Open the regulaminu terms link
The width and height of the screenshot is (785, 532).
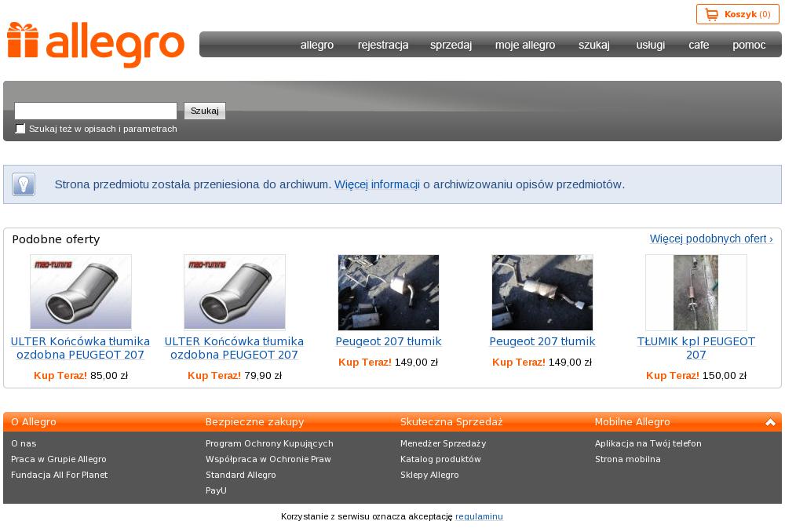(x=479, y=516)
